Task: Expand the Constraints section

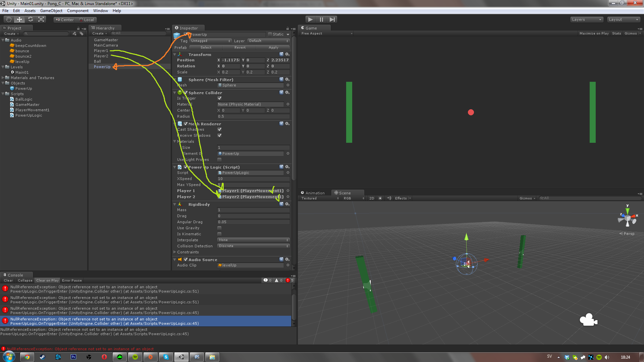Action: coord(175,252)
